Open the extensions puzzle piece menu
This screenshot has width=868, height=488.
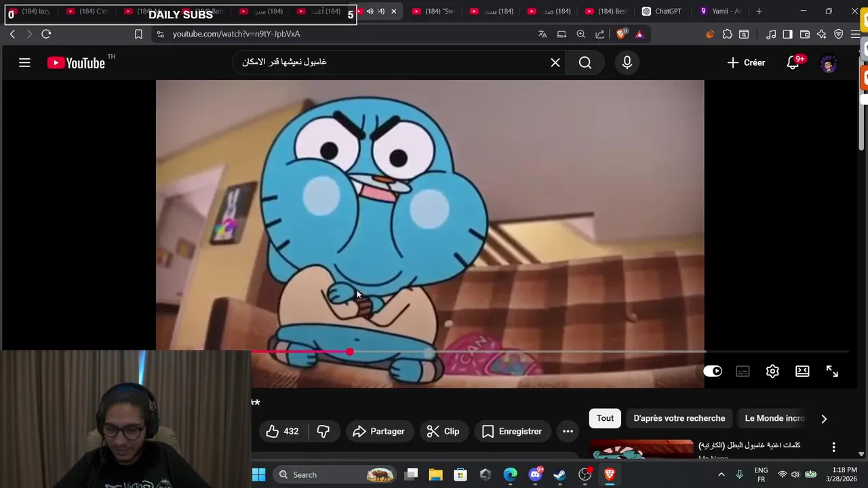coord(728,34)
